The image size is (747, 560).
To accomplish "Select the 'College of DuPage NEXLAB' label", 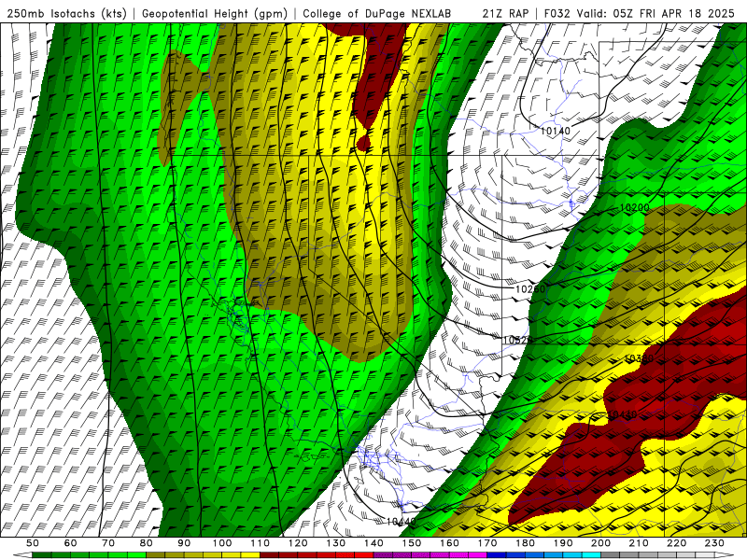I will [377, 13].
